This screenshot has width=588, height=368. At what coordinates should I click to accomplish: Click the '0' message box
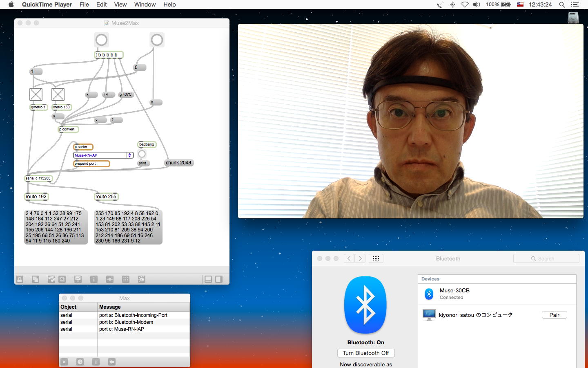point(140,67)
